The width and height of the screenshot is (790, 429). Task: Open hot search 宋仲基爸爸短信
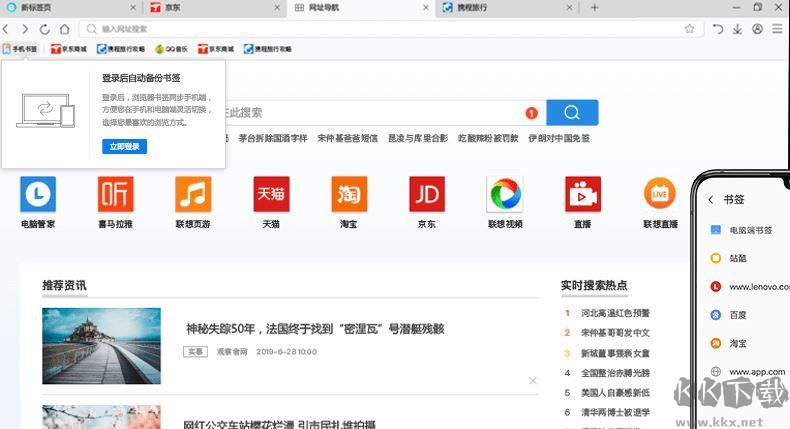pos(348,138)
